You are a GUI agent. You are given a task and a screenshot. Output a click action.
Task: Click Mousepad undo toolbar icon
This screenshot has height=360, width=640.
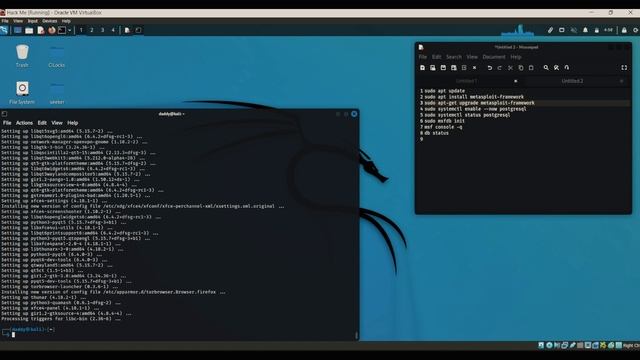pos(489,68)
